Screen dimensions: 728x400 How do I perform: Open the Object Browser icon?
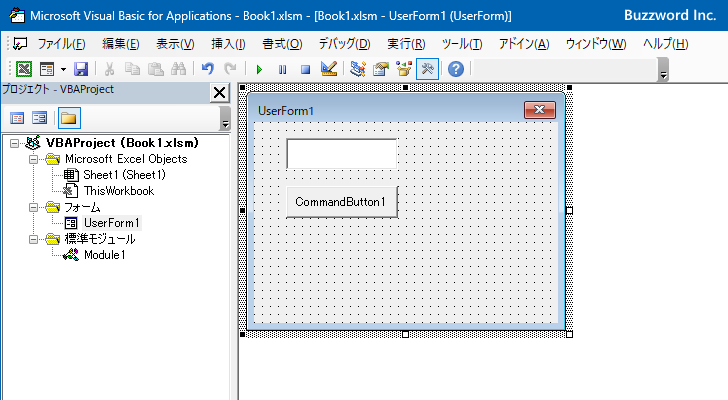coord(404,69)
